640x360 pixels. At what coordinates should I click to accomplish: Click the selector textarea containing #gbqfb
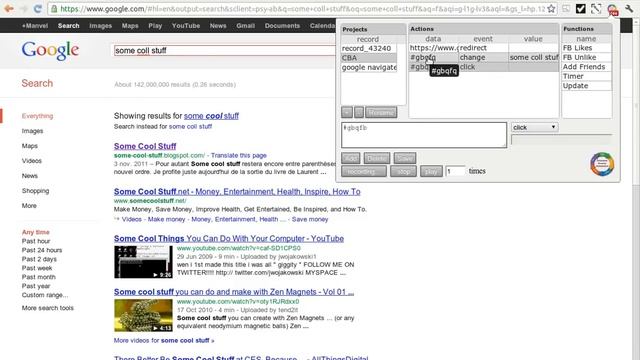(x=424, y=135)
